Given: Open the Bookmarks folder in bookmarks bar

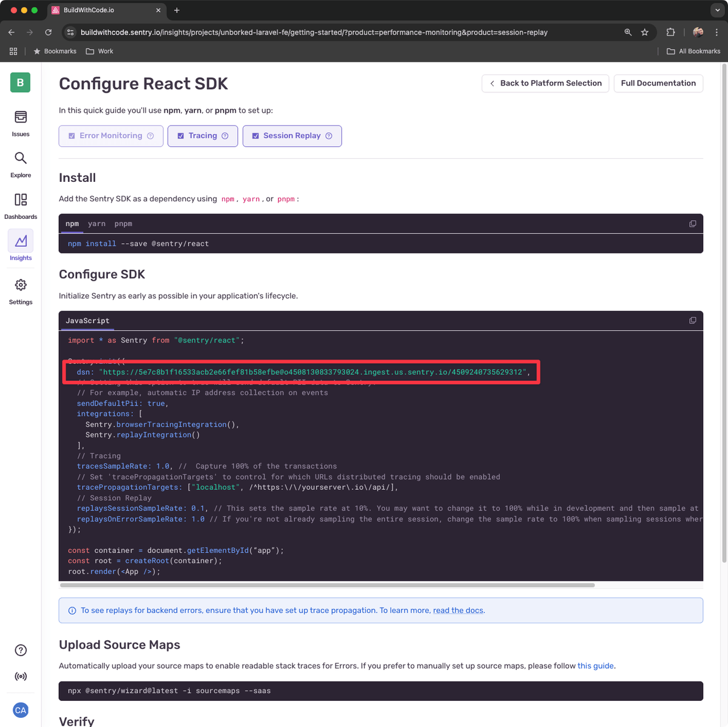Looking at the screenshot, I should [x=55, y=52].
